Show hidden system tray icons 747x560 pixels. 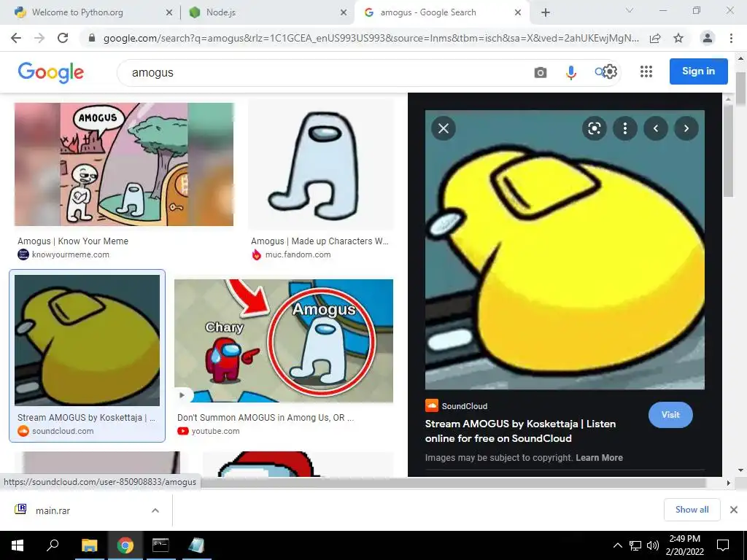tap(617, 545)
